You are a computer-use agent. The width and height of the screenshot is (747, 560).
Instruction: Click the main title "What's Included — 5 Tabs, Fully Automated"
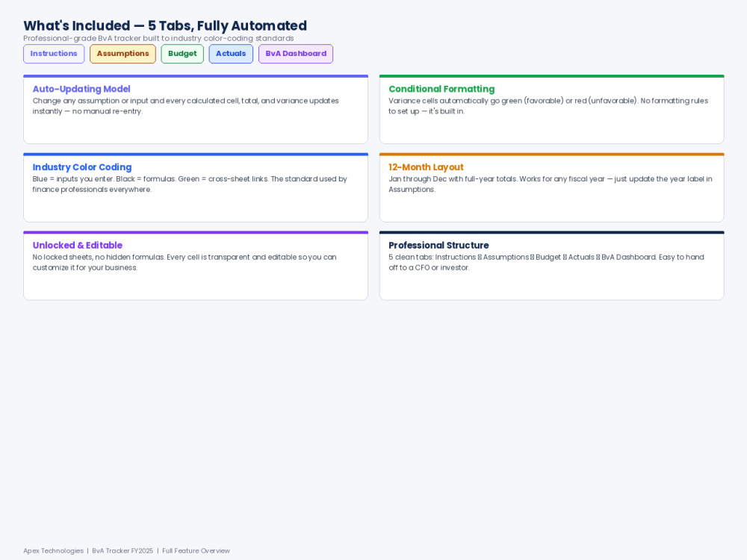click(165, 25)
